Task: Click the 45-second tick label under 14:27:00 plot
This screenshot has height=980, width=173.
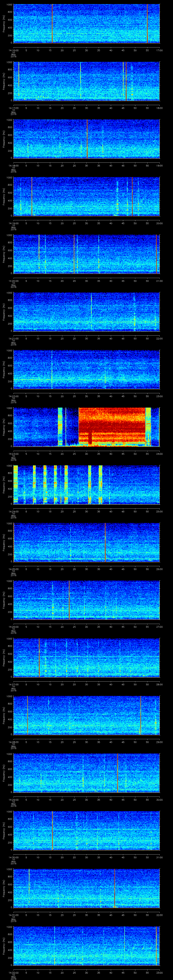Action: 123,684
